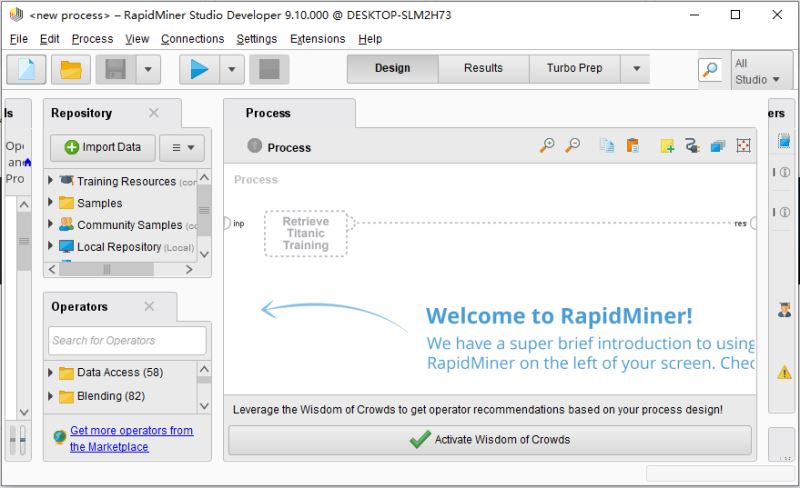Switch to the Turbo Prep view
The image size is (800, 488).
pyautogui.click(x=574, y=68)
